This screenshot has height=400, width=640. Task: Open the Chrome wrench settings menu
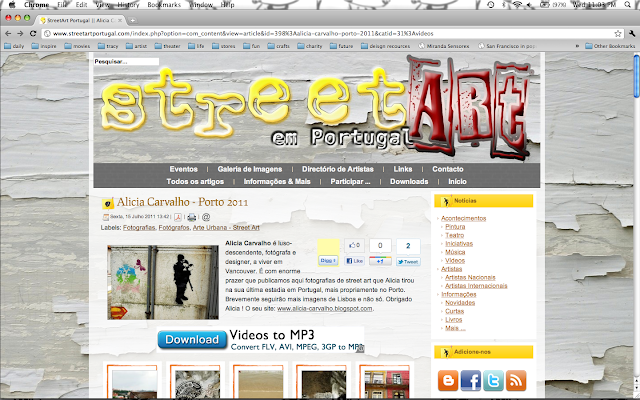632,33
